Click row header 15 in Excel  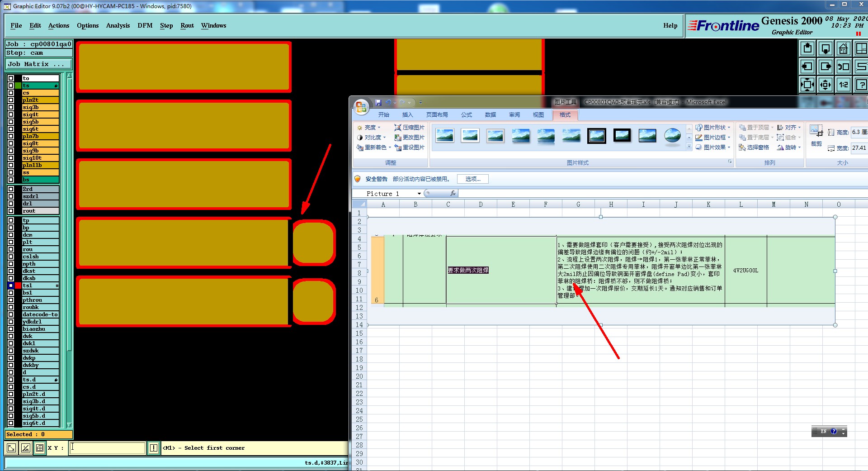359,333
